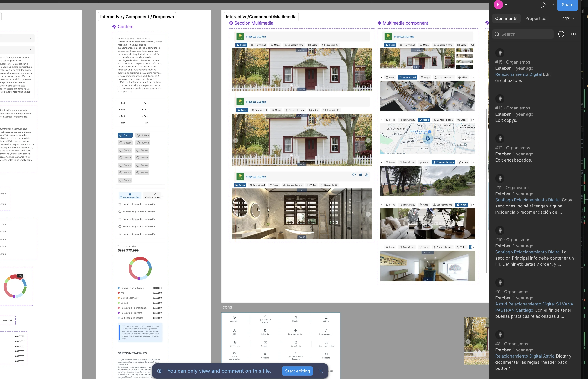Select the Interactive / Component / Dropdown frame label
Viewport: 588px width, 379px height.
137,17
